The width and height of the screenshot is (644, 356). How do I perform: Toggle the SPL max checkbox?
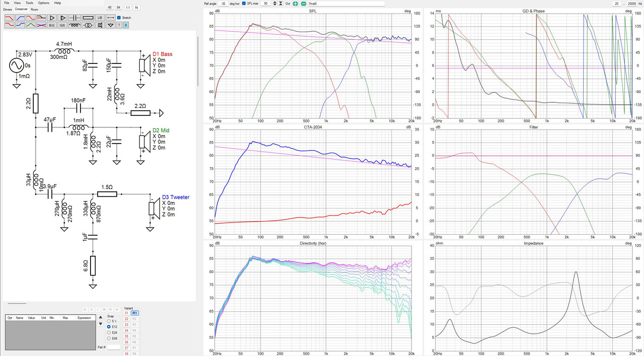click(x=244, y=4)
